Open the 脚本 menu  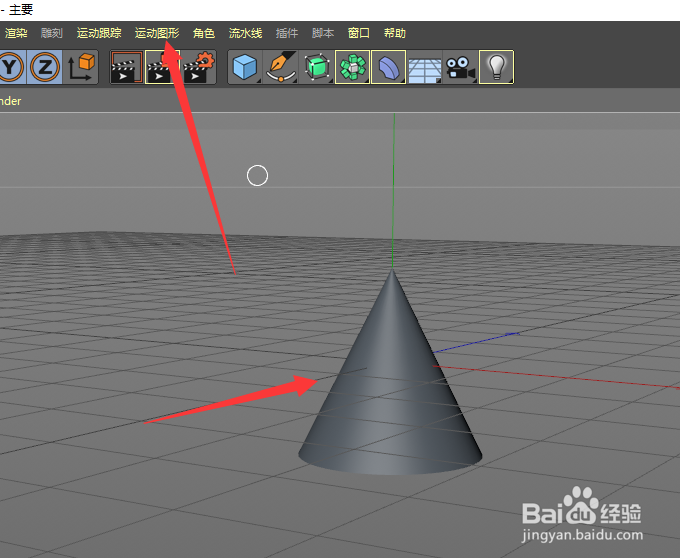pos(323,33)
